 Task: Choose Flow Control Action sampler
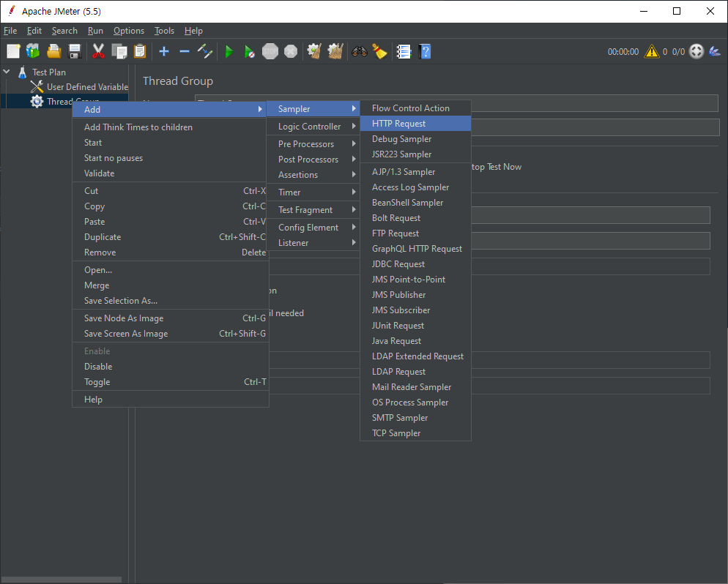tap(415, 108)
